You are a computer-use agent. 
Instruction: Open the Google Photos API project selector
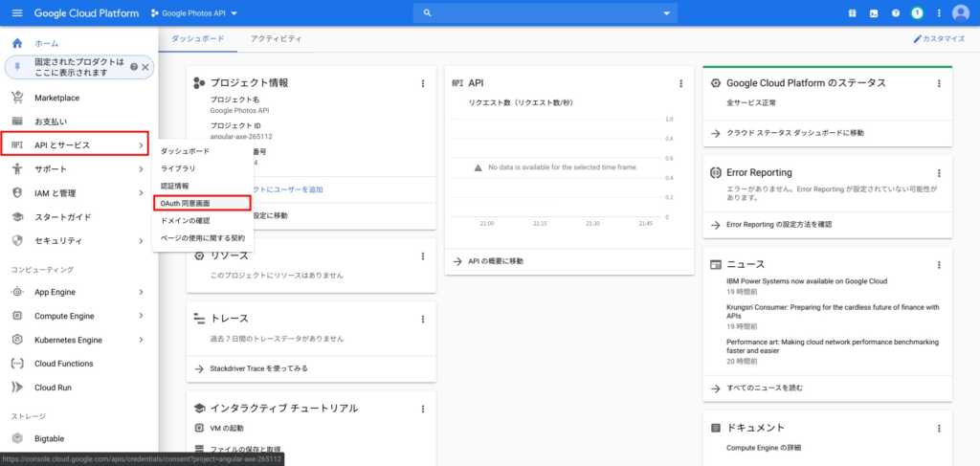(194, 13)
